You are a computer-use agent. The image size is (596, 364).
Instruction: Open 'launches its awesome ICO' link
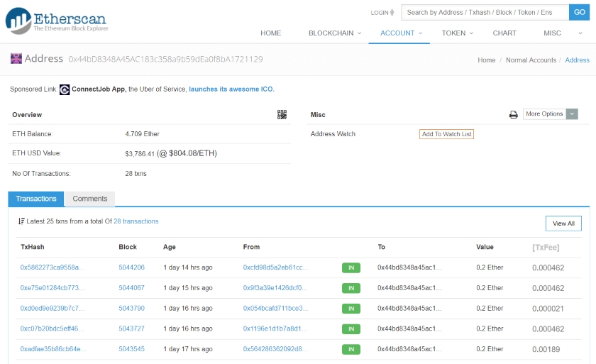[231, 89]
